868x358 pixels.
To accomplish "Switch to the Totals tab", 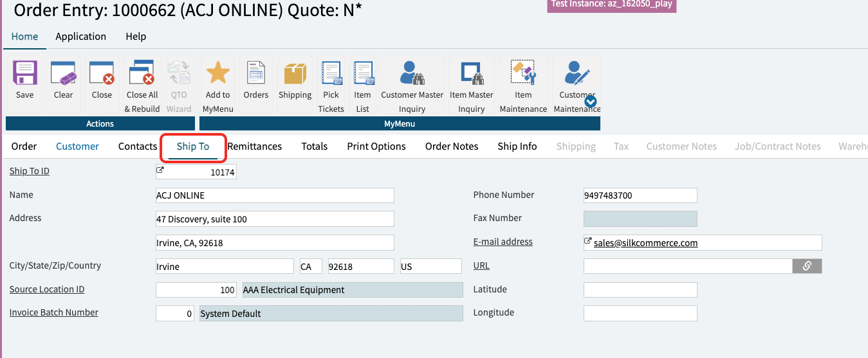I will tap(314, 147).
